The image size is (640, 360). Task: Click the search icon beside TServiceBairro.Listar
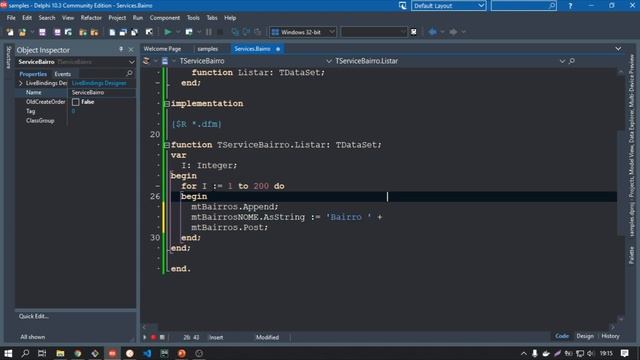[x=571, y=61]
